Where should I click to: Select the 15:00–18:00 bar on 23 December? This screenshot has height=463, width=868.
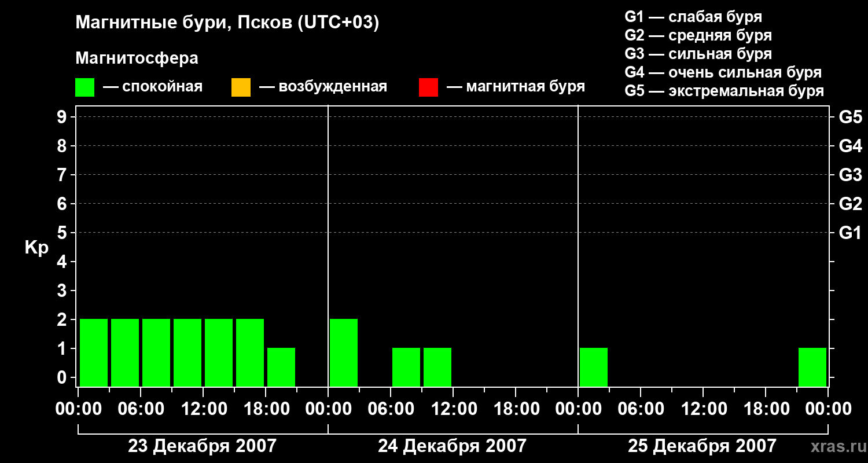pos(250,352)
